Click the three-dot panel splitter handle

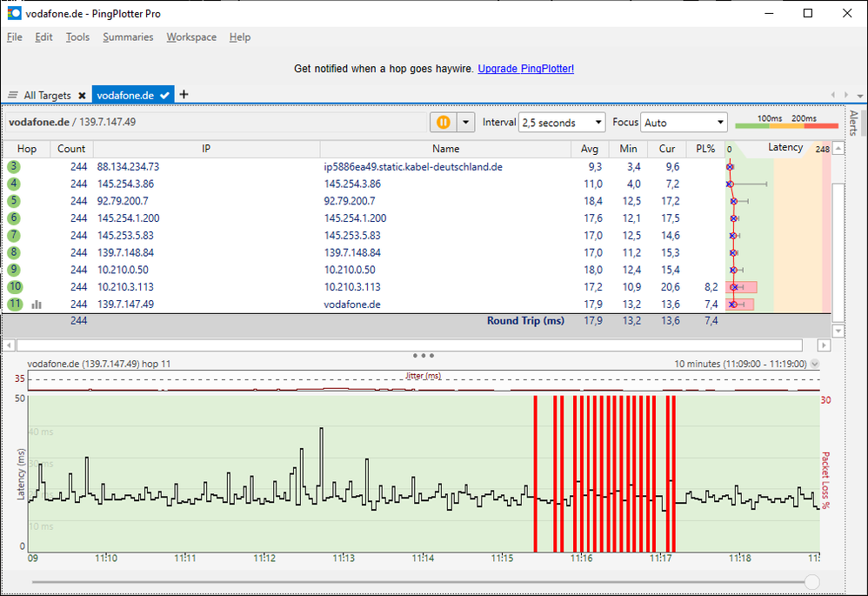click(x=424, y=355)
